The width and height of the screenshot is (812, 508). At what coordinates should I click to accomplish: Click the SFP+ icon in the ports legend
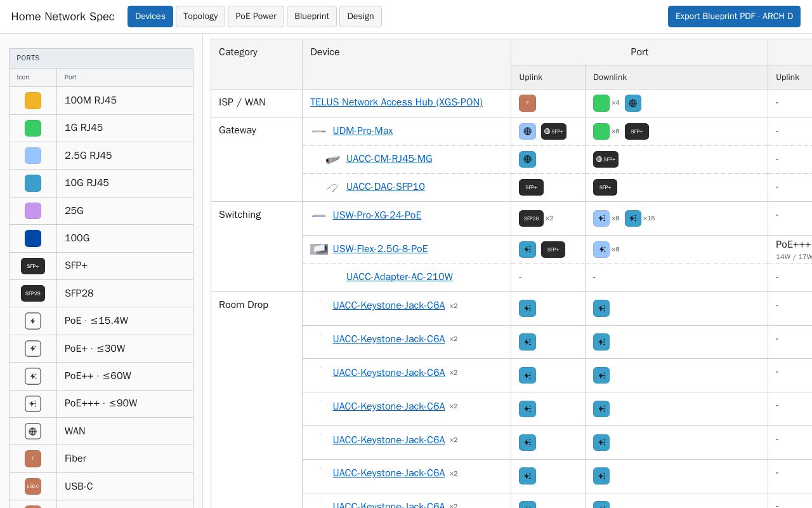pos(33,265)
